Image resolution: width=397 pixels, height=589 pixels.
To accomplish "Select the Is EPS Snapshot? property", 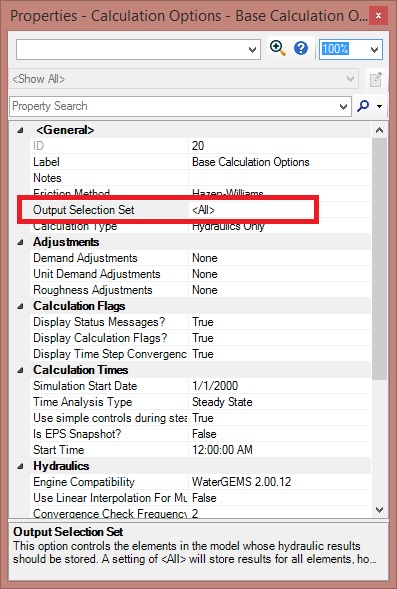I will [x=77, y=434].
